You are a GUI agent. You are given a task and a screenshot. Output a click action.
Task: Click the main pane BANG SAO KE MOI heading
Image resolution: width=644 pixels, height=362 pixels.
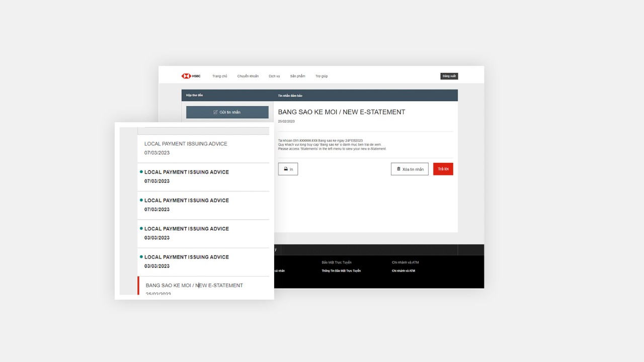tap(342, 112)
